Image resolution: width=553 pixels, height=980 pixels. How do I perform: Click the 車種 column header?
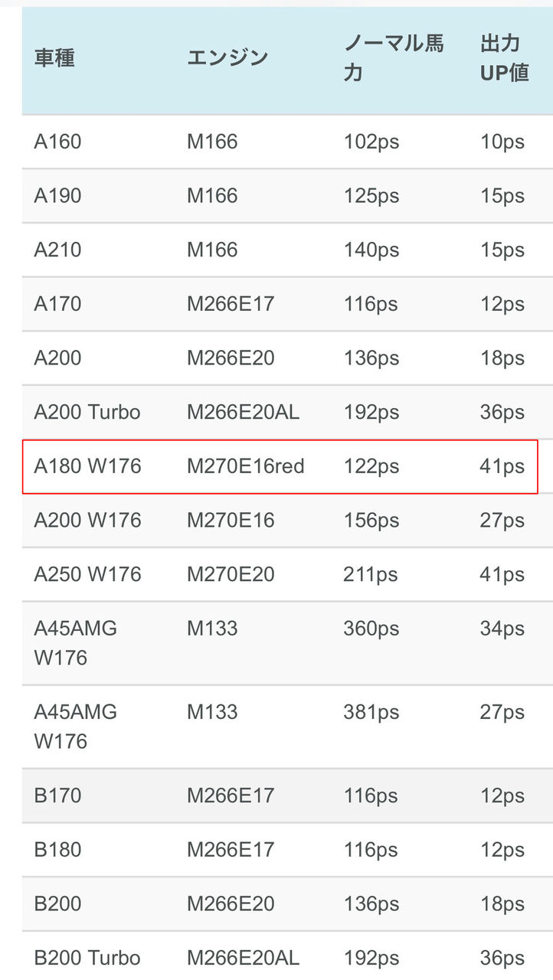[x=54, y=58]
